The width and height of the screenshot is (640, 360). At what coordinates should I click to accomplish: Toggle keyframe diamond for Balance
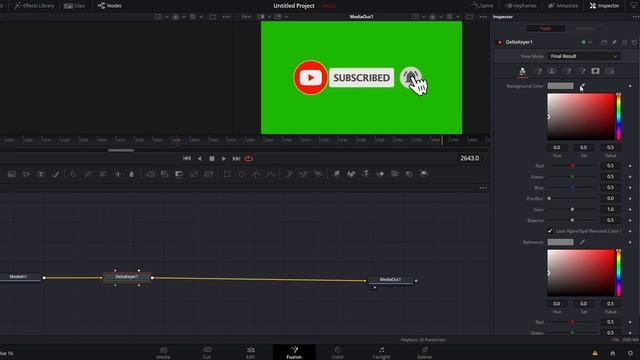[x=630, y=220]
